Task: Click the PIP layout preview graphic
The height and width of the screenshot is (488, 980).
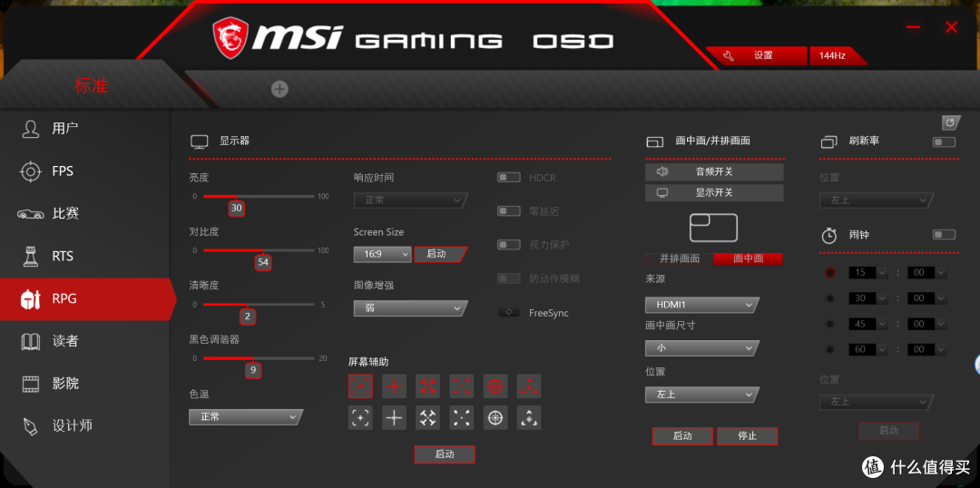Action: pos(714,228)
